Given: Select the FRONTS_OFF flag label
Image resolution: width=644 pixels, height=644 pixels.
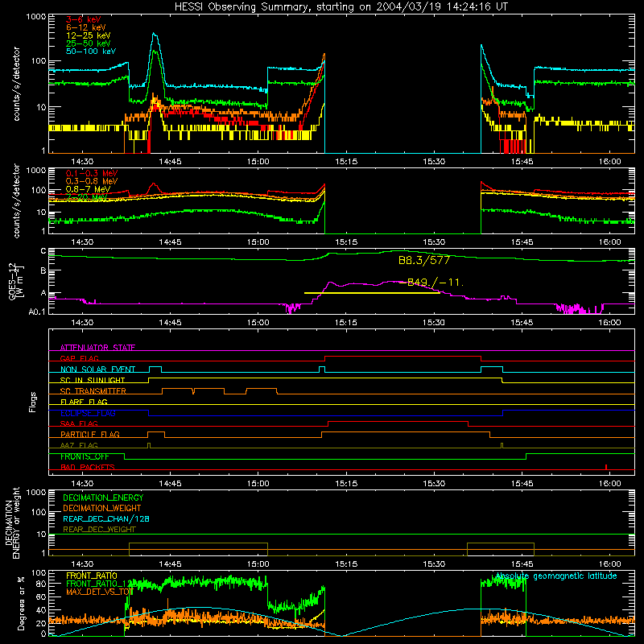Looking at the screenshot, I should coord(85,456).
